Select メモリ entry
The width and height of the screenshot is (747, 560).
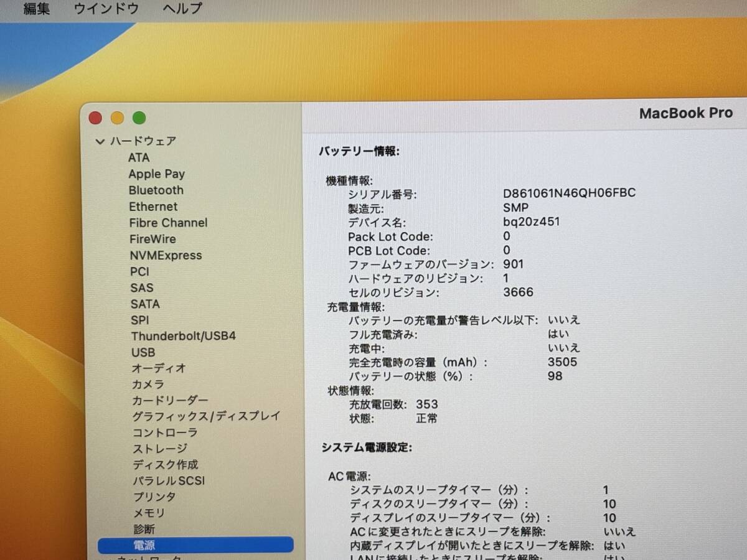(x=149, y=513)
